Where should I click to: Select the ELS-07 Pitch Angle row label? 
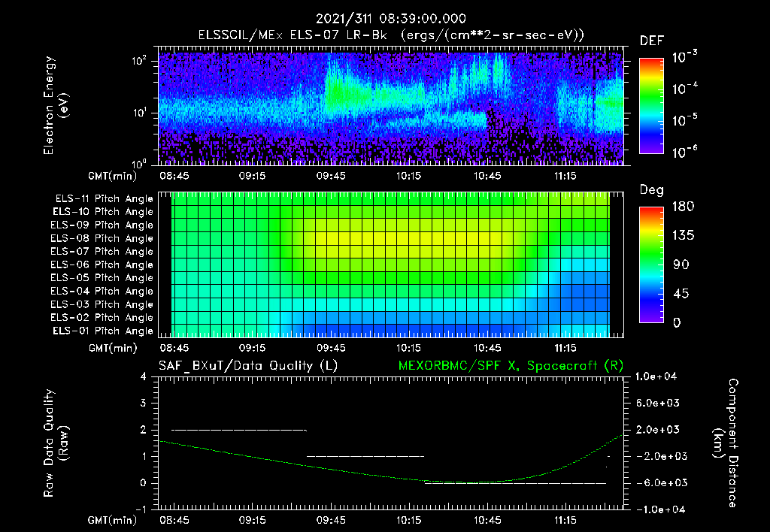coord(102,251)
